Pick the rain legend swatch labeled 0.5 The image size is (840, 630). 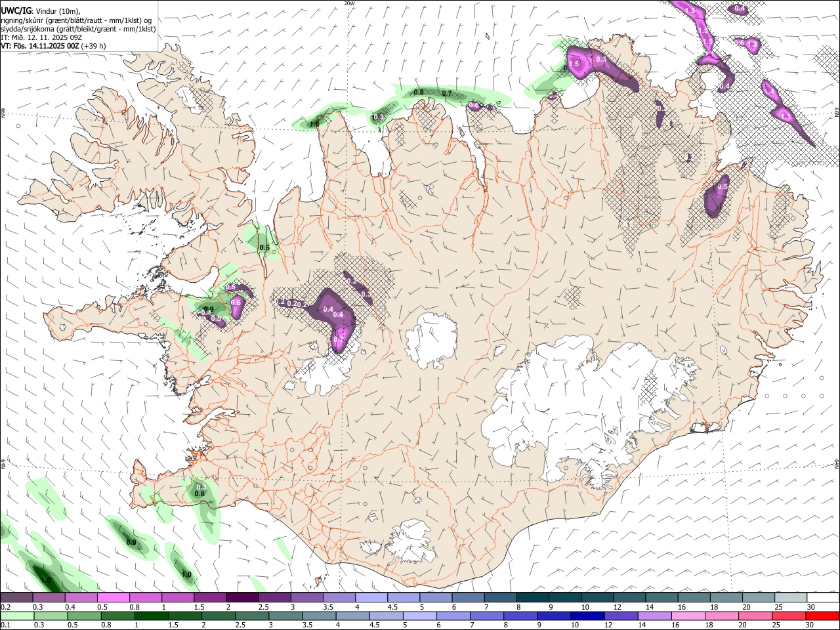(x=84, y=616)
